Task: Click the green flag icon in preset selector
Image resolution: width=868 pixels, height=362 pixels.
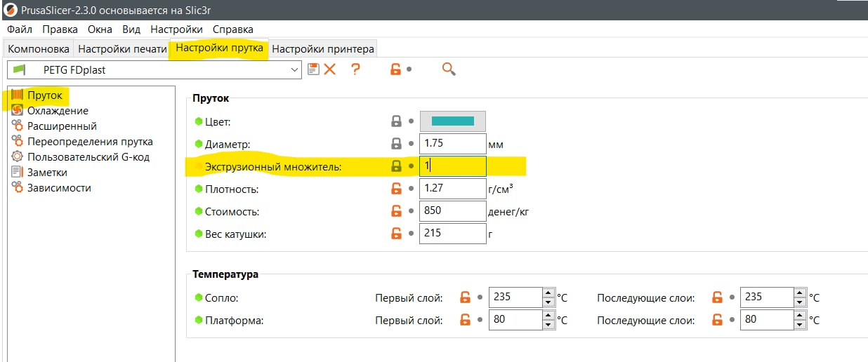Action: [x=19, y=69]
